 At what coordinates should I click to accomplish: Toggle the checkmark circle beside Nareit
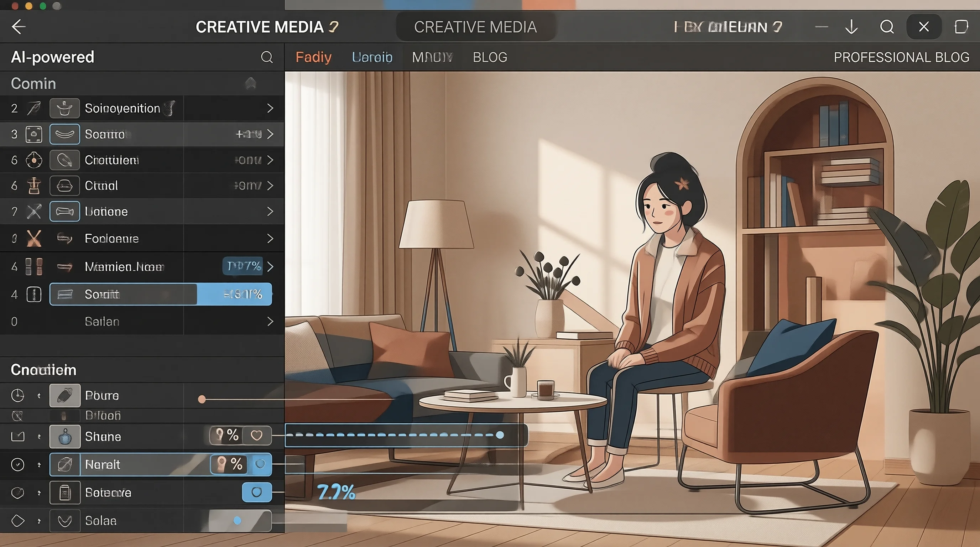point(17,464)
